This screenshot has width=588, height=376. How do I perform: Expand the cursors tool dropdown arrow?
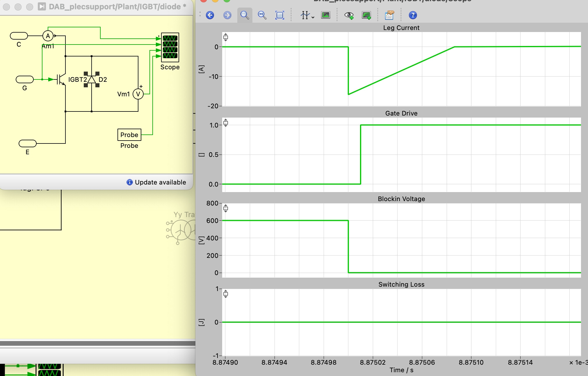click(313, 17)
